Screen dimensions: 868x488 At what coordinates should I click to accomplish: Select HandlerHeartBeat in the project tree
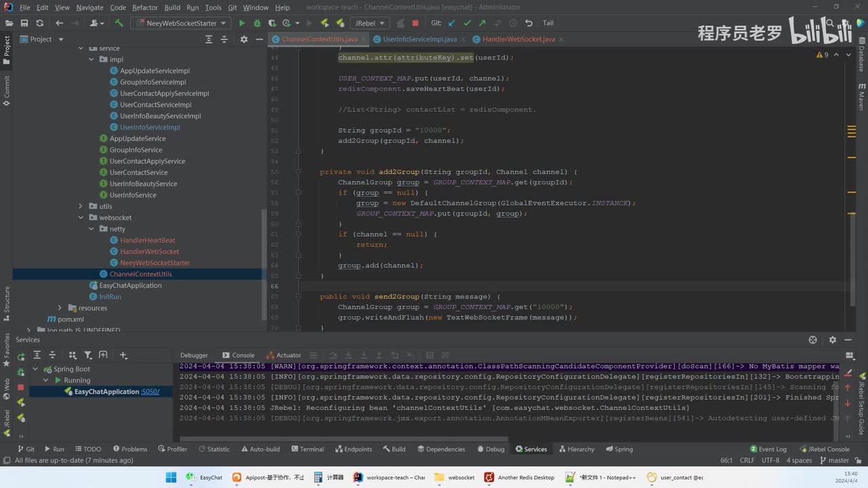[x=147, y=240]
